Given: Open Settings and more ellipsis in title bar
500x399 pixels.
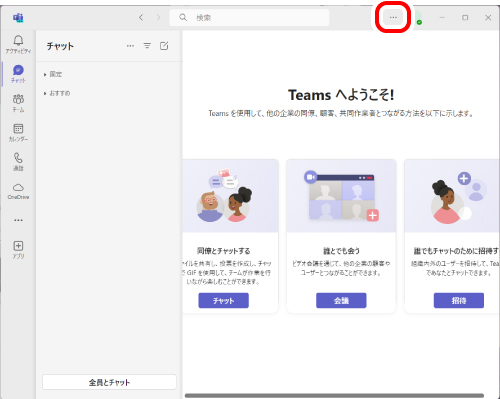Looking at the screenshot, I should pos(393,17).
